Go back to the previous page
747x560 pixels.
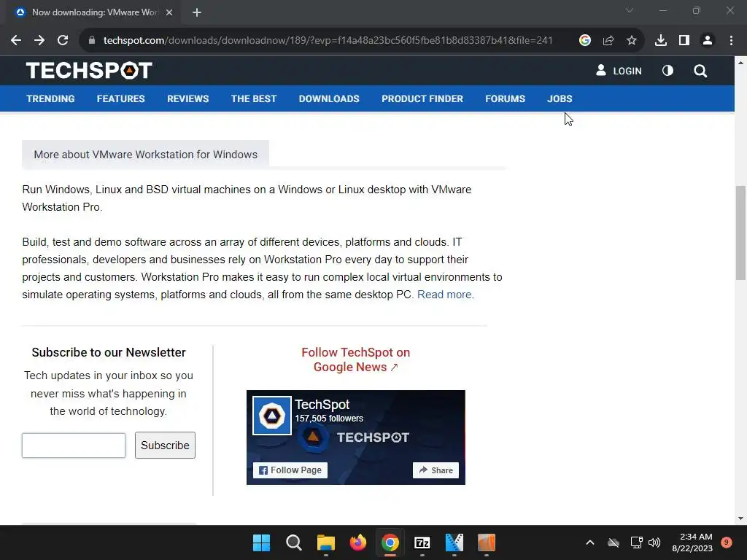[16, 41]
